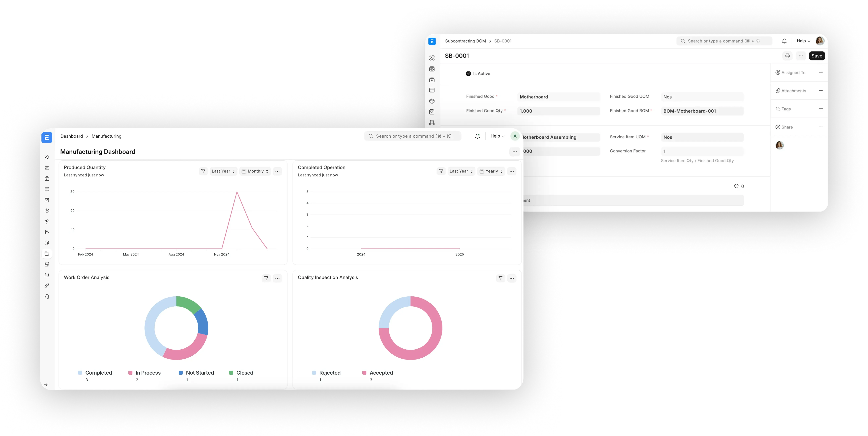Add assignee with Assigned To plus icon

pyautogui.click(x=820, y=72)
